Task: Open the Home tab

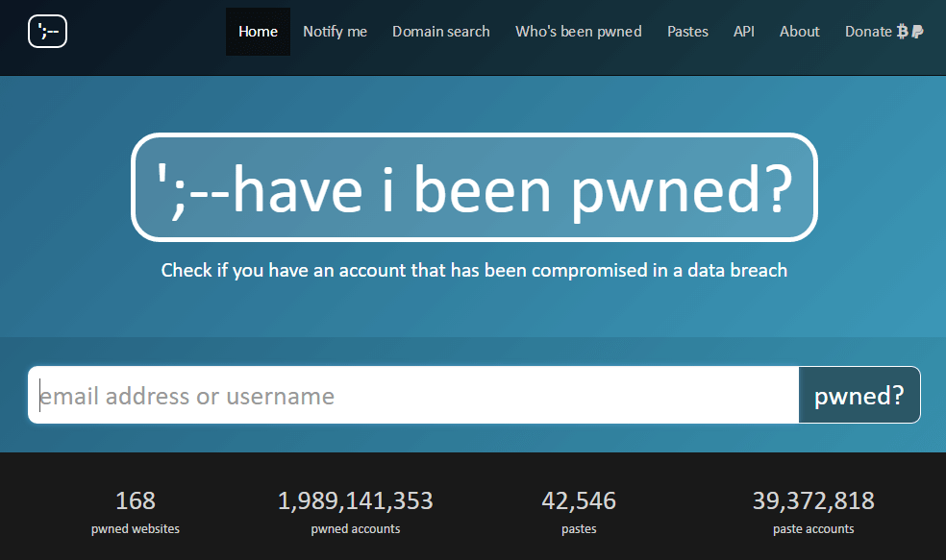Action: pos(258,32)
